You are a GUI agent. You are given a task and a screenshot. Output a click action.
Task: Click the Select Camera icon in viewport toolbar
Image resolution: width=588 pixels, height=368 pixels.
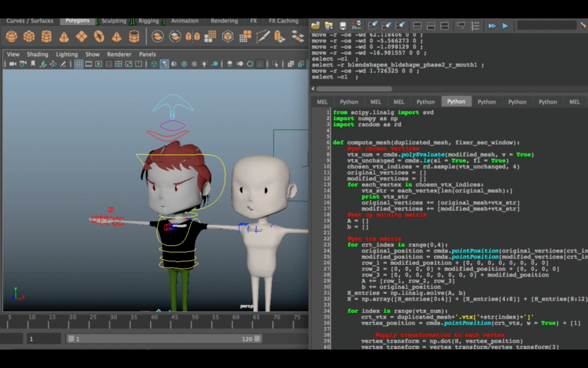click(13, 64)
